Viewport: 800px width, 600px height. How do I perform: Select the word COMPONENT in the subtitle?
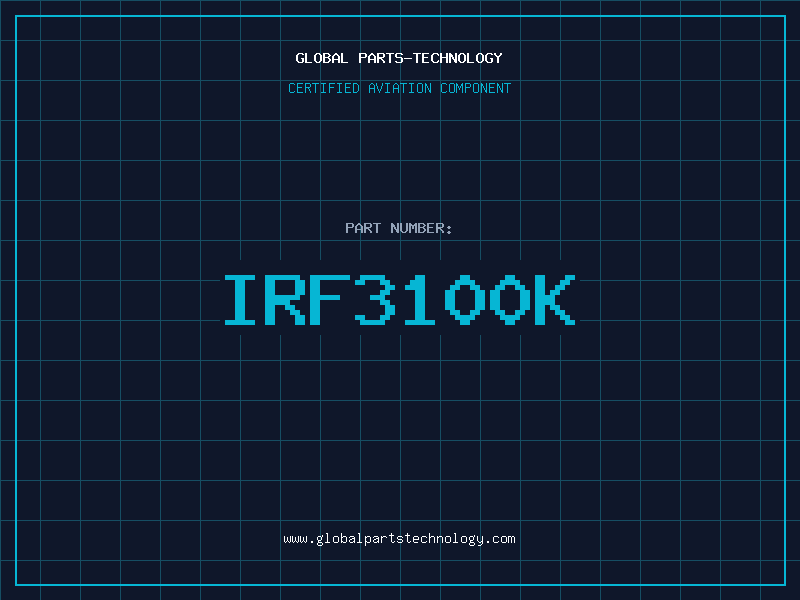pyautogui.click(x=476, y=89)
